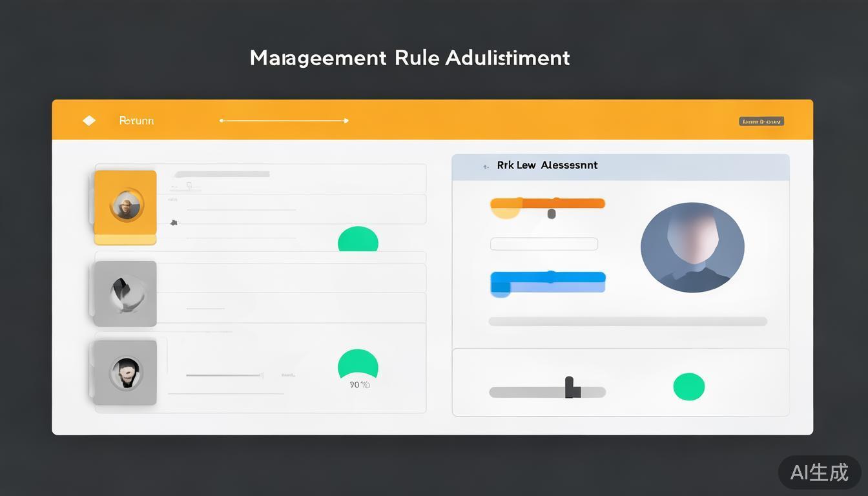Click the thin slider in the bottom list row
Image resolution: width=868 pixels, height=496 pixels.
tap(224, 375)
